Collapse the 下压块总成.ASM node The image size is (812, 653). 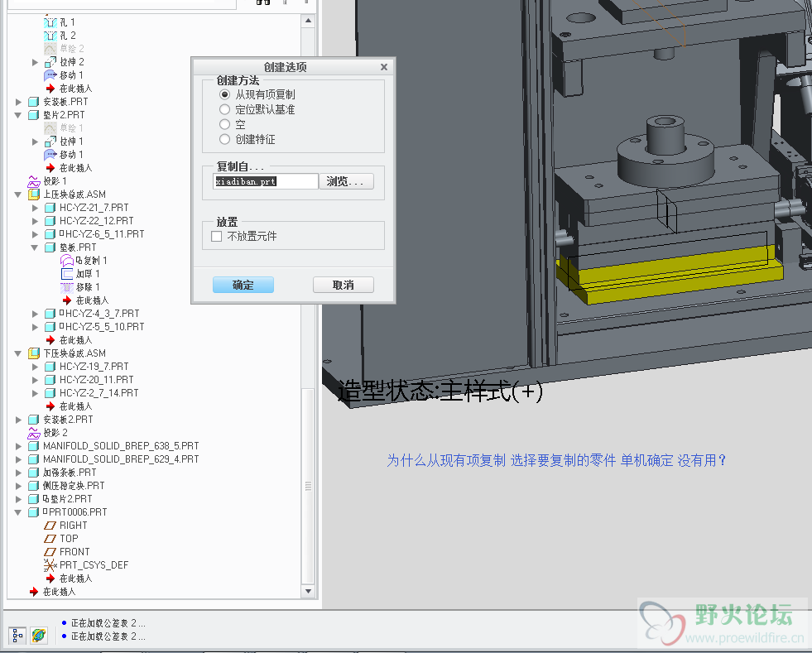(x=18, y=353)
